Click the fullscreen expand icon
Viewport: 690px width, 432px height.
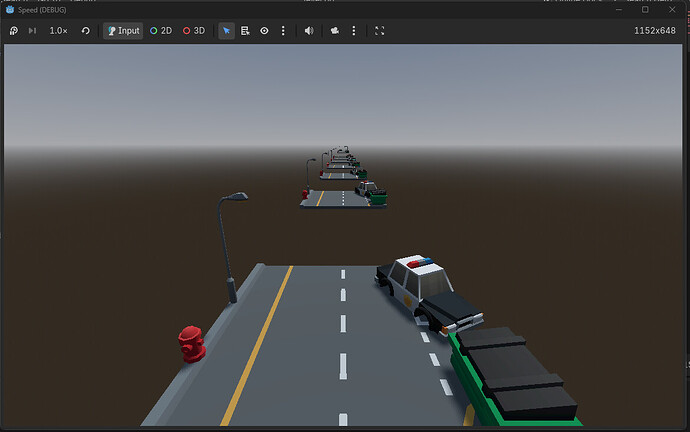click(379, 31)
